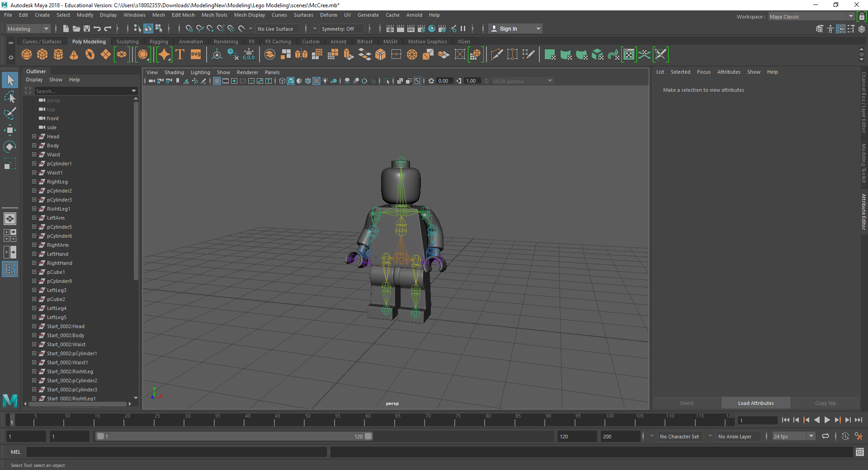This screenshot has height=470, width=868.
Task: Toggle the viewport grid display
Action: (x=217, y=81)
